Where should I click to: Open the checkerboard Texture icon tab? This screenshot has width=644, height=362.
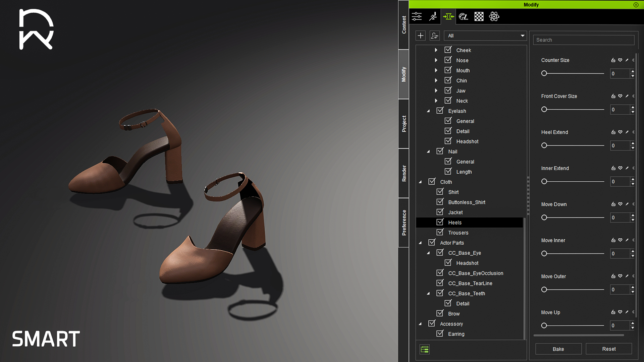479,16
